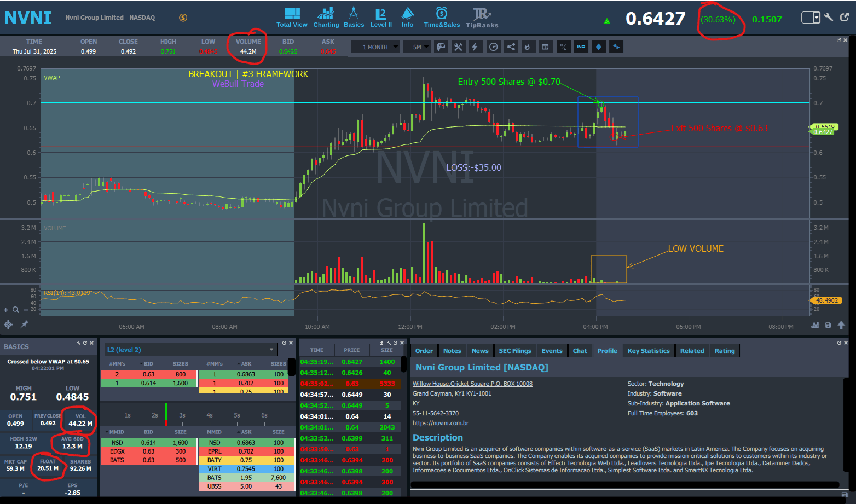The height and width of the screenshot is (504, 856).
Task: Toggle the vertical auto-scale arrows button
Action: point(599,47)
